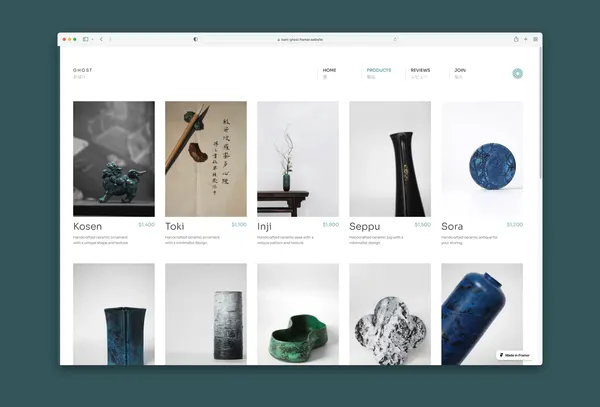600x407 pixels.
Task: Click the Sora description text
Action: tap(470, 240)
